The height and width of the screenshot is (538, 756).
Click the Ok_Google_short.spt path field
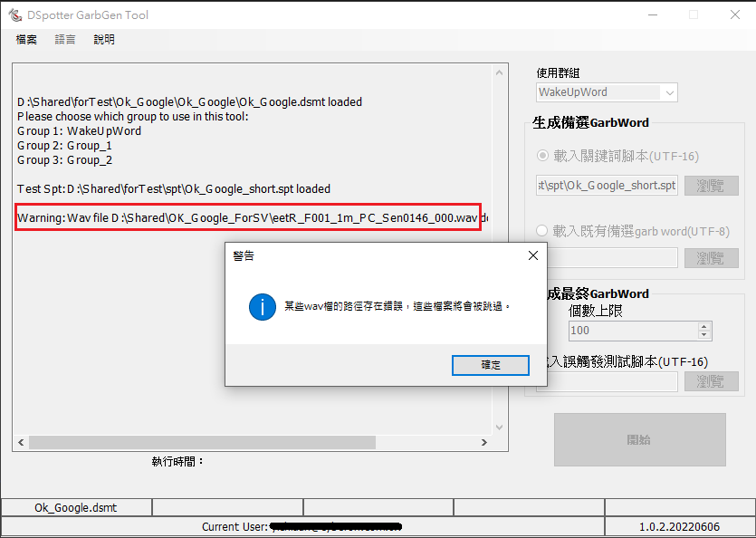pos(607,186)
